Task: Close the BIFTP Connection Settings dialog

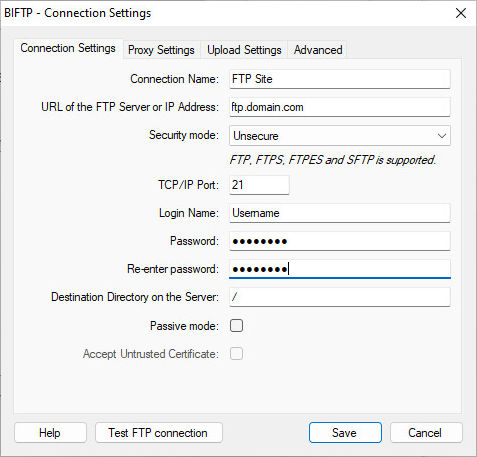Action: coord(461,13)
